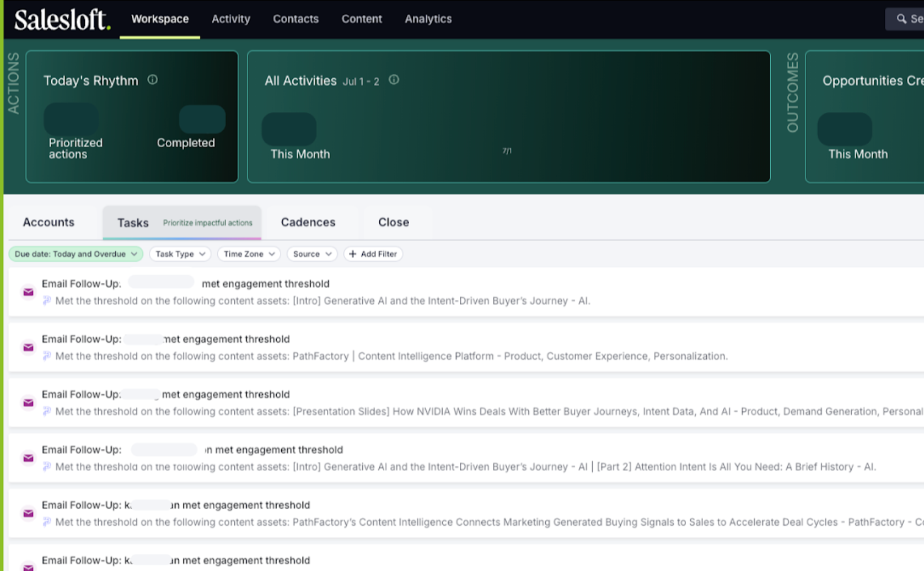Click Prioritized actions in Today's Rhythm
The image size is (924, 571).
coord(76,148)
